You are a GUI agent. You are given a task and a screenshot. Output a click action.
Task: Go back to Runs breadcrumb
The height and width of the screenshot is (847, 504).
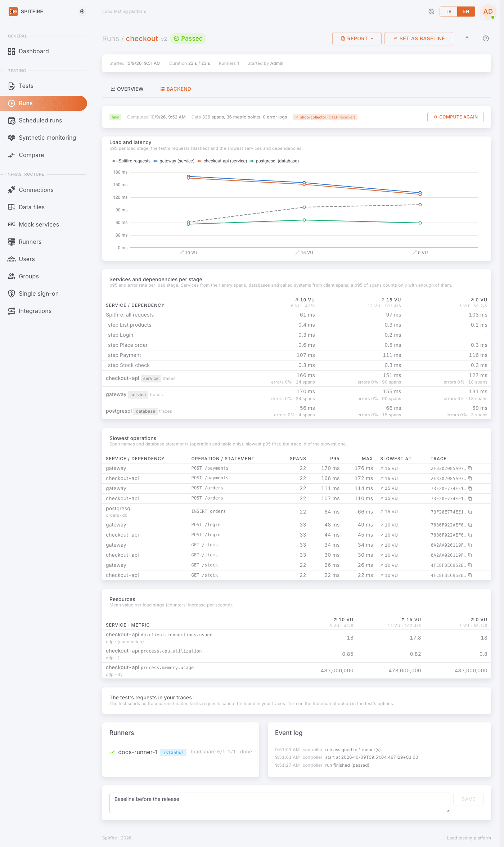tap(111, 39)
